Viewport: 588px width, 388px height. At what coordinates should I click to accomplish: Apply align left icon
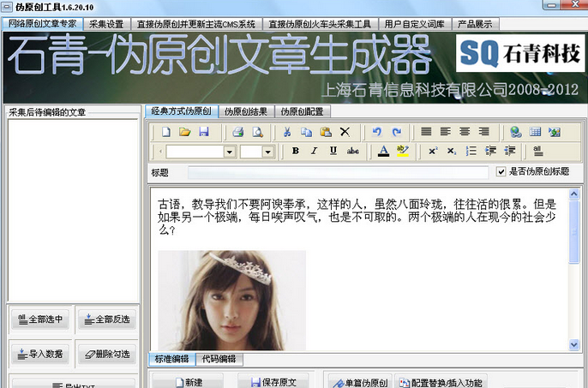(445, 132)
